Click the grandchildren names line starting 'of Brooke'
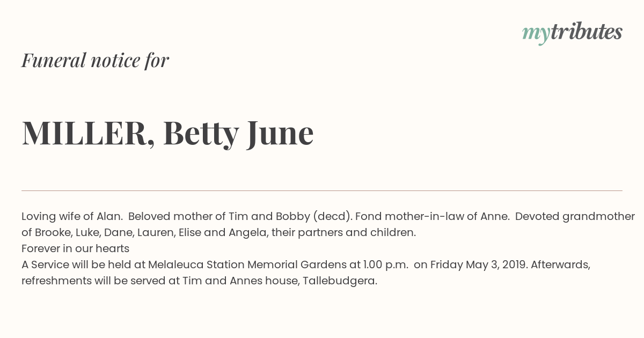The height and width of the screenshot is (338, 644). coord(219,233)
